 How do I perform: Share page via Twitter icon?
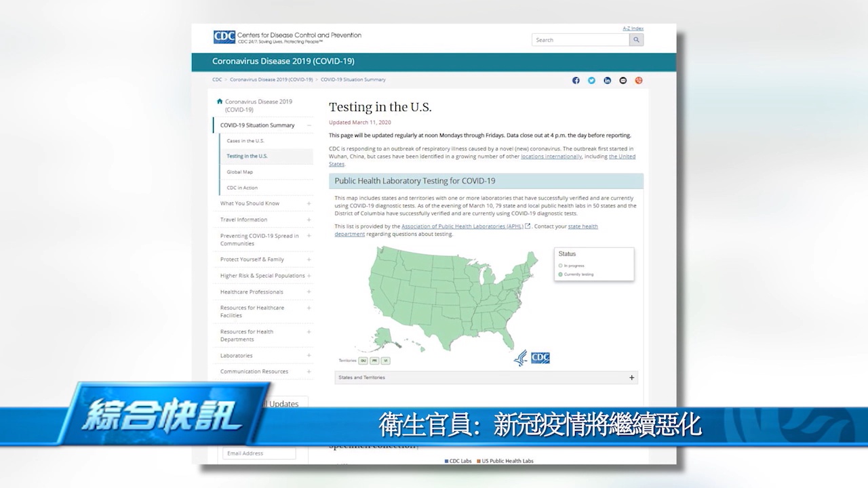point(591,80)
